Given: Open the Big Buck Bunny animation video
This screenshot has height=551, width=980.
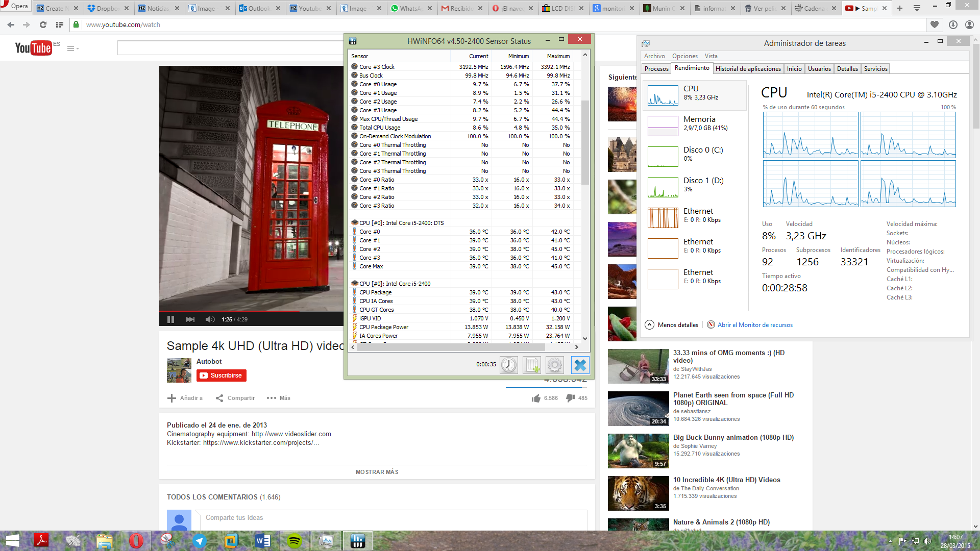Looking at the screenshot, I should coord(733,438).
